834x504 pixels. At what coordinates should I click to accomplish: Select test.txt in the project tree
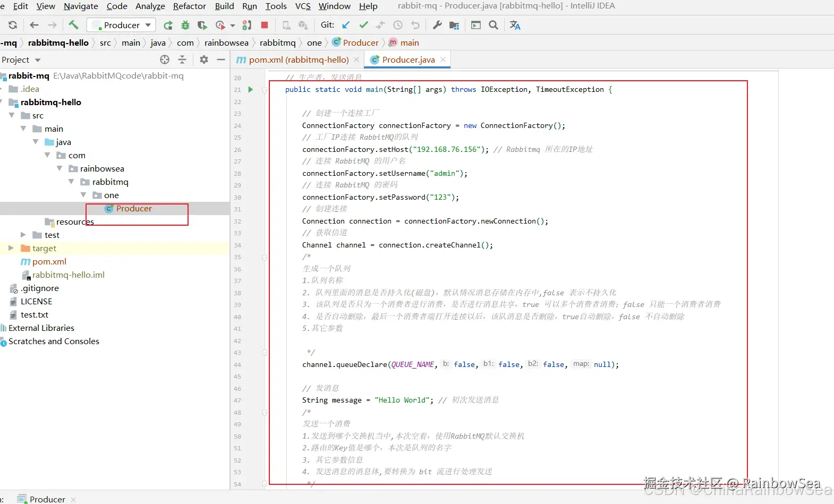tap(34, 314)
